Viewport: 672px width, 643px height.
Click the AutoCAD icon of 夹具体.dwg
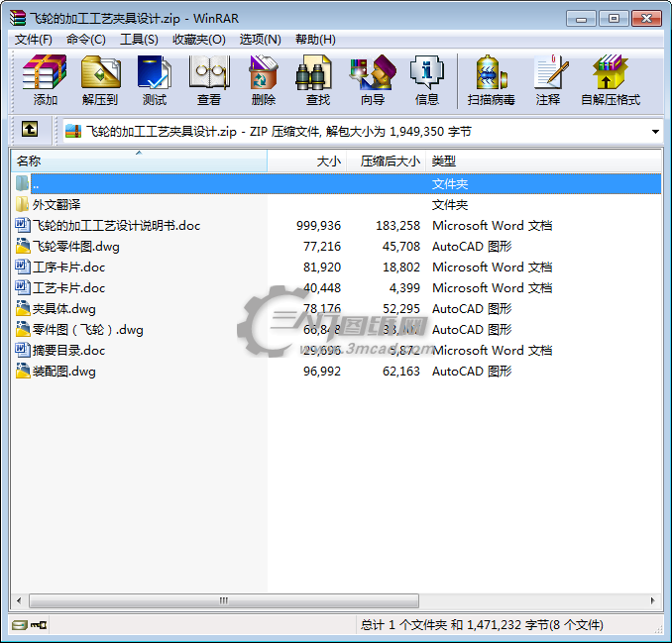22,308
